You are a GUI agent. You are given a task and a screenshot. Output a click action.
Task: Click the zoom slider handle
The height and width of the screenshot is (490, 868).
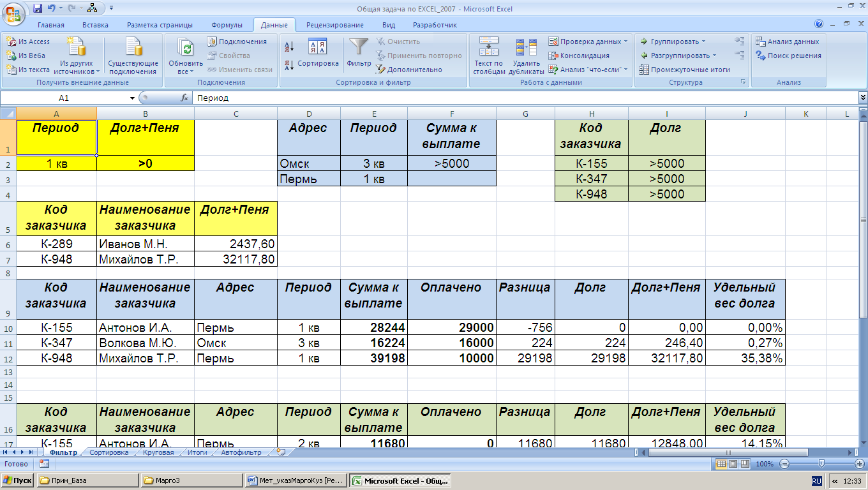pyautogui.click(x=823, y=464)
